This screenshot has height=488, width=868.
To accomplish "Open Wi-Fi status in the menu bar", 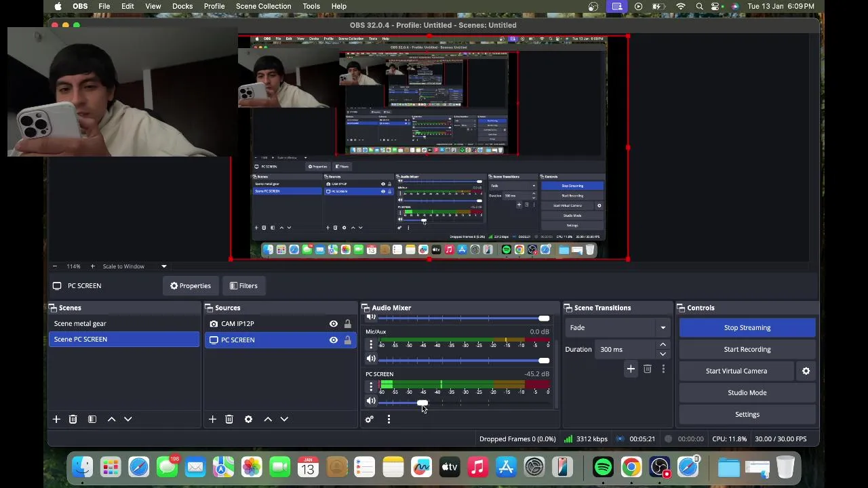I will click(x=681, y=6).
